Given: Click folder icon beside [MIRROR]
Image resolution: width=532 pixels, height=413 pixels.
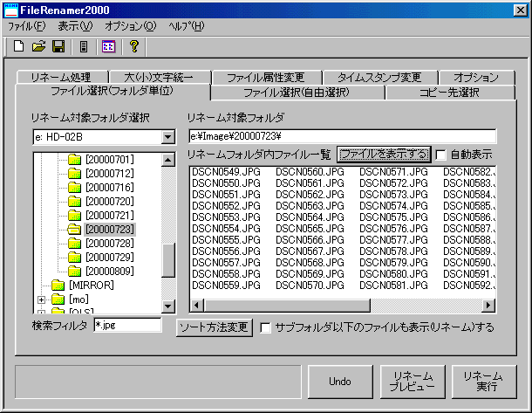Looking at the screenshot, I should point(58,285).
